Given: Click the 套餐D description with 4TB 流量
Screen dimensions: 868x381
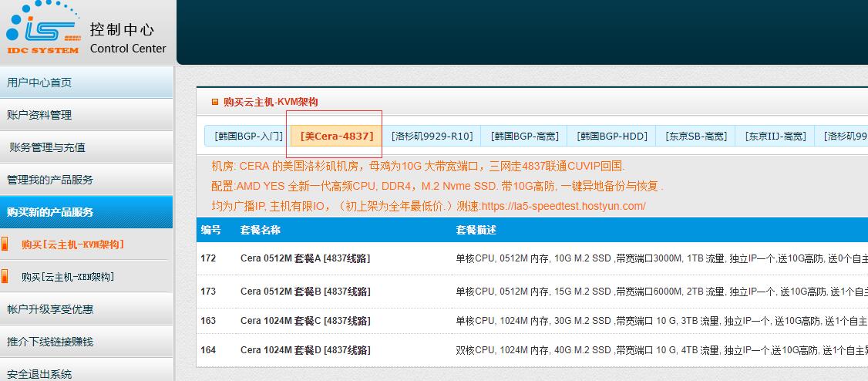Looking at the screenshot, I should pyautogui.click(x=661, y=350).
